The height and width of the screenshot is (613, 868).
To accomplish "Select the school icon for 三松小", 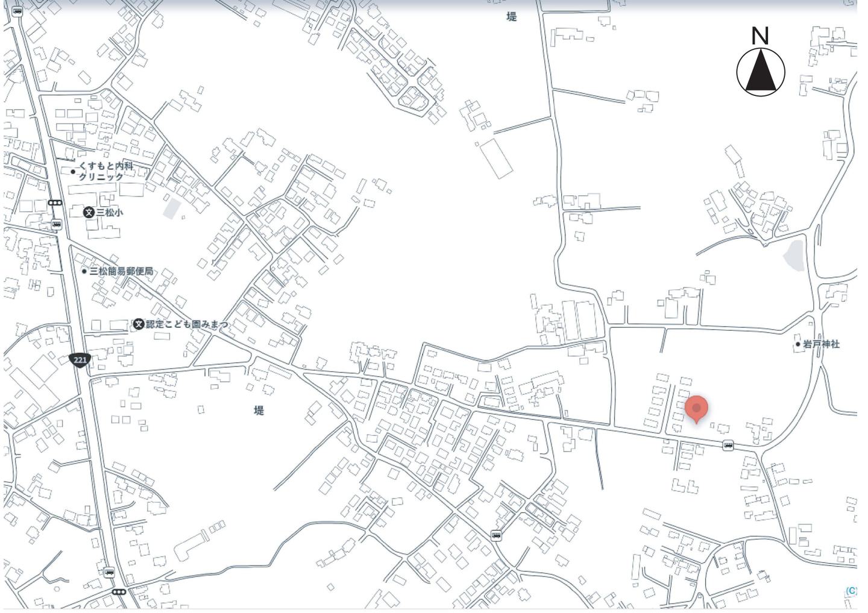I will (89, 212).
